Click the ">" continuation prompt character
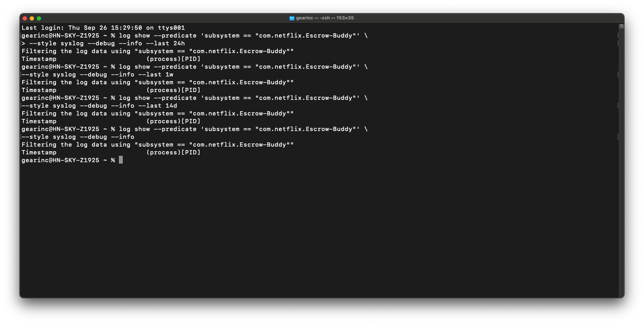 pyautogui.click(x=24, y=43)
